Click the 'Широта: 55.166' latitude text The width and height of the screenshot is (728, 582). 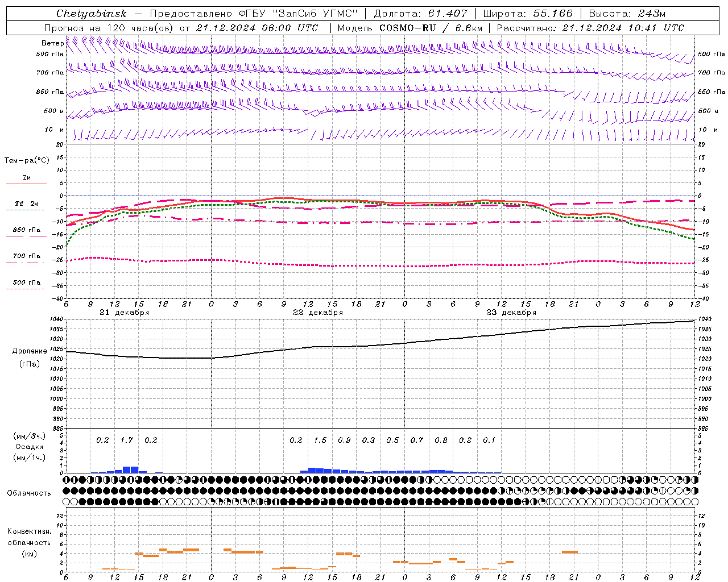(x=527, y=14)
